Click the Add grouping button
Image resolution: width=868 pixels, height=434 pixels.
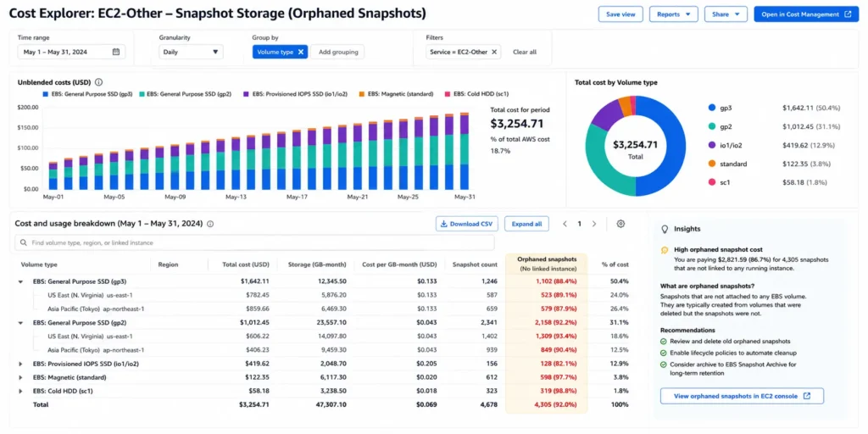[x=337, y=52]
